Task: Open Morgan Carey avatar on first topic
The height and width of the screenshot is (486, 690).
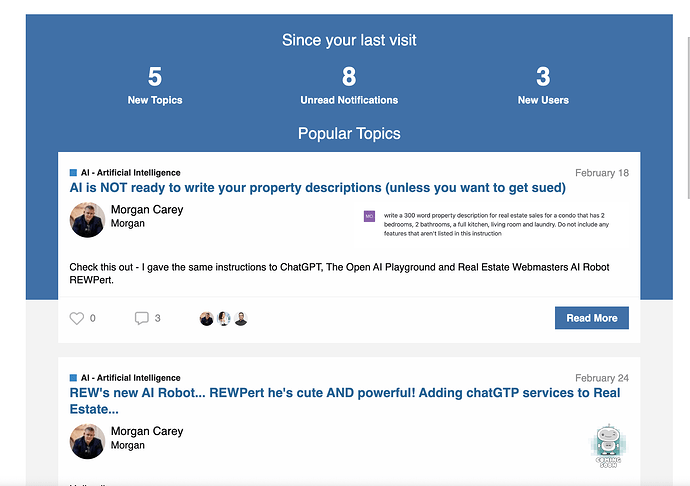Action: coord(87,220)
